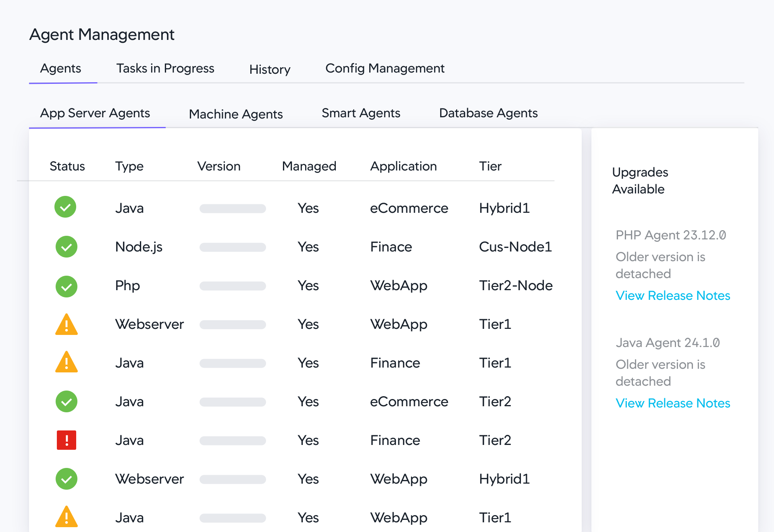
Task: Click 'PHP Agent 23.12.0' upgrade title
Action: (671, 235)
